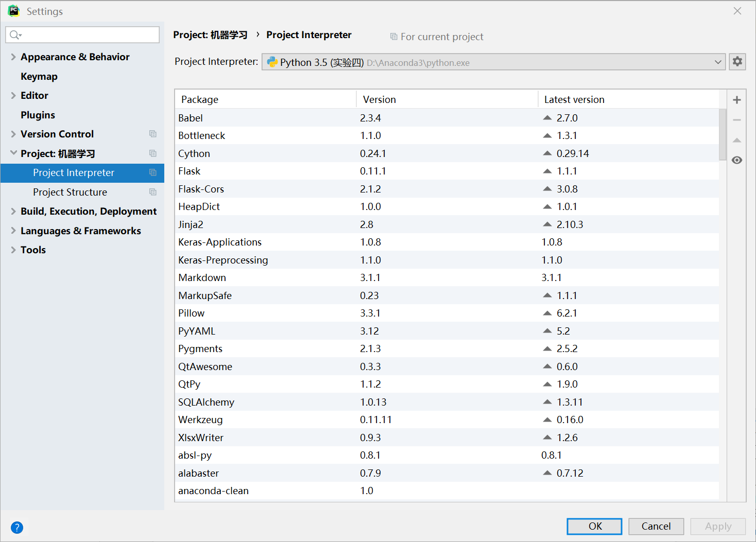Click the upgrade arrow next to SQLAlchemy 1.3.11

(x=547, y=402)
